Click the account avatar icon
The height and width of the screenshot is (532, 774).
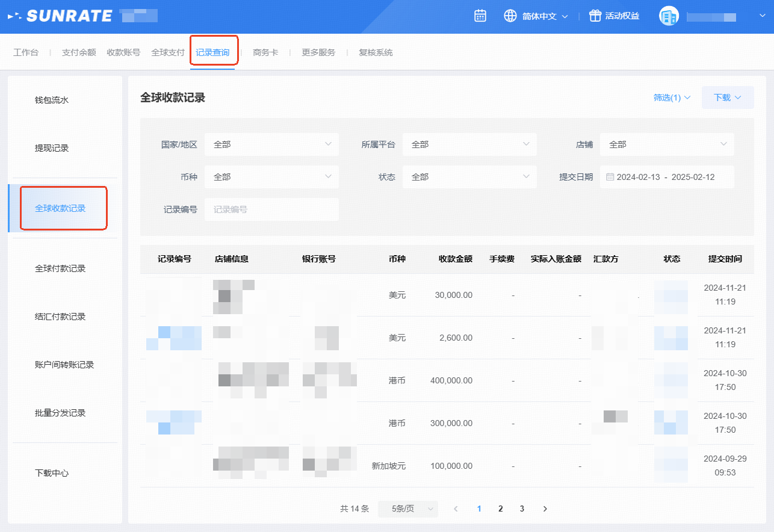tap(669, 16)
